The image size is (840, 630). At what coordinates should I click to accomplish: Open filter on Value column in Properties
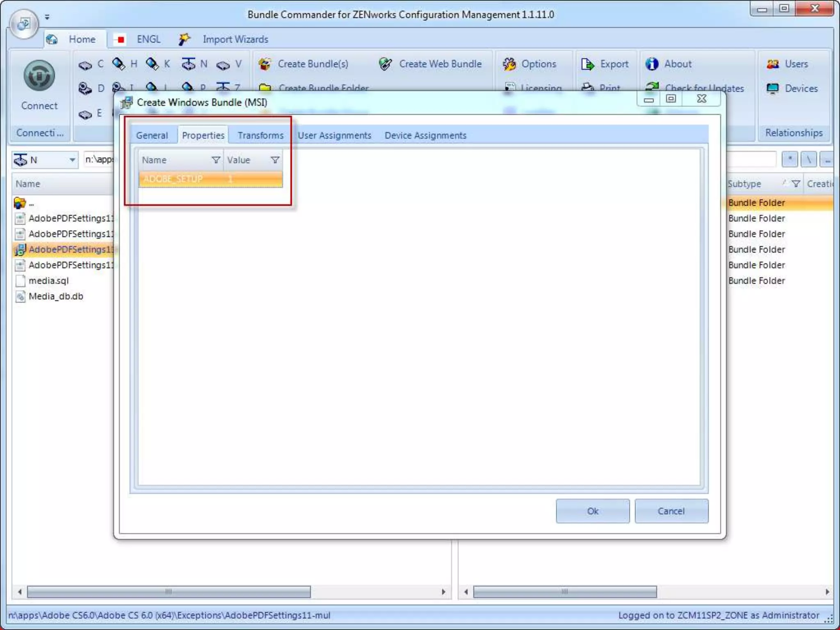coord(275,160)
